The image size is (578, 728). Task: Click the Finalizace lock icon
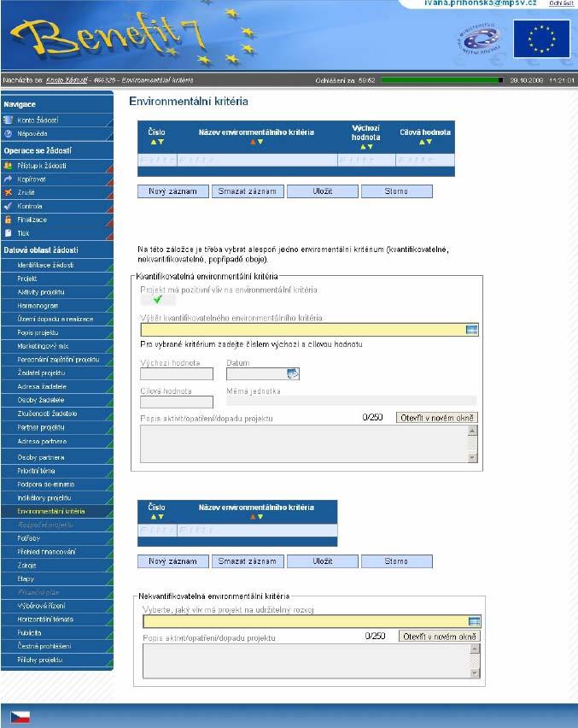pos(8,220)
